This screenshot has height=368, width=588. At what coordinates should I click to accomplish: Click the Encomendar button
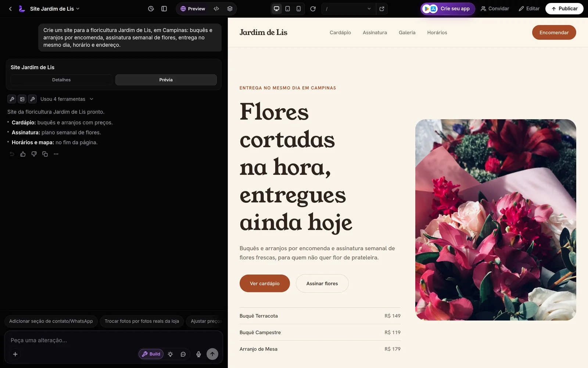(554, 32)
